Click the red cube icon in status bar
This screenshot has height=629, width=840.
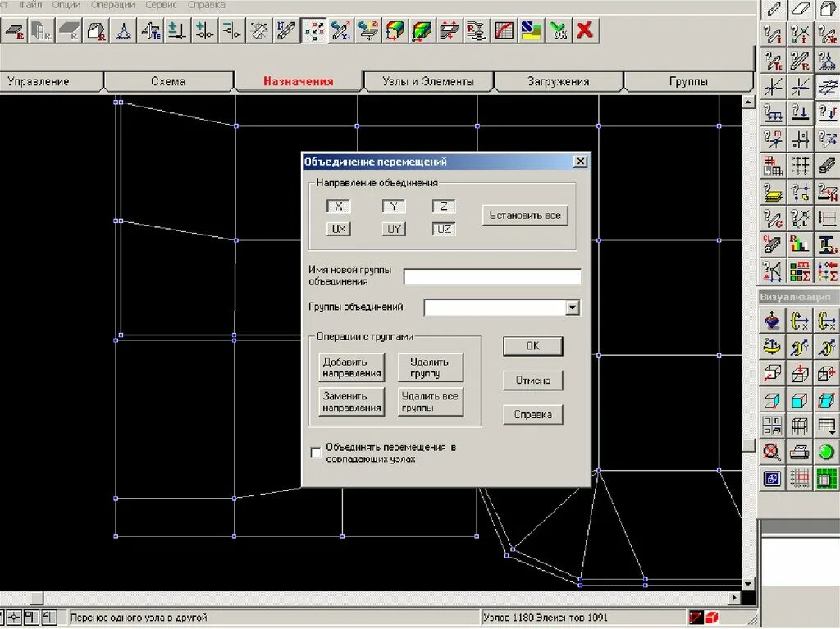(x=711, y=618)
